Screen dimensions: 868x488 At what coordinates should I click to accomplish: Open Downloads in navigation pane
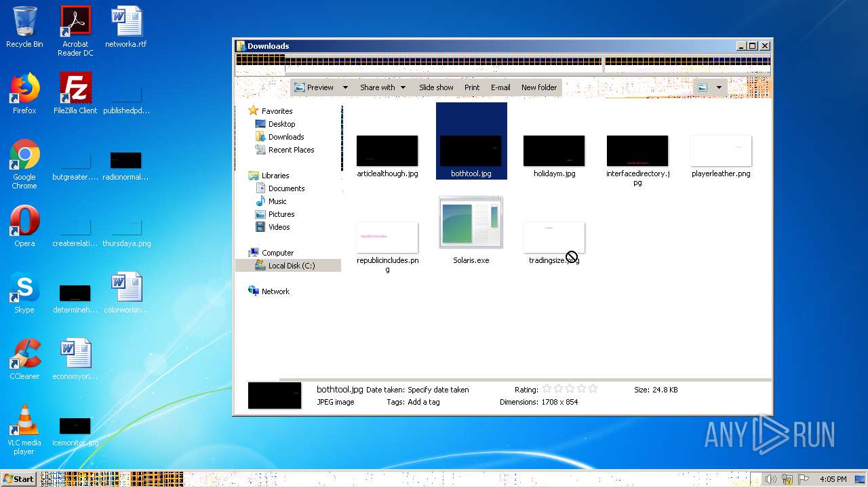(x=286, y=137)
